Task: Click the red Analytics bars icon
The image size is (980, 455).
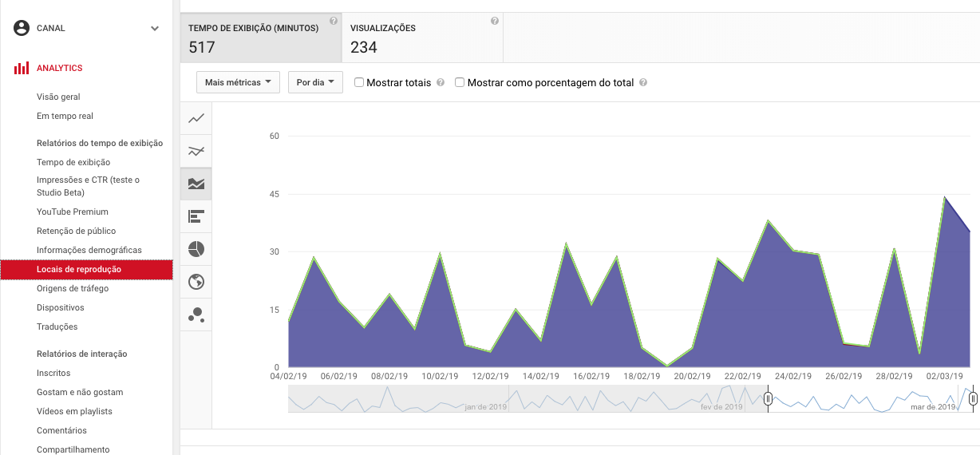Action: (22, 69)
